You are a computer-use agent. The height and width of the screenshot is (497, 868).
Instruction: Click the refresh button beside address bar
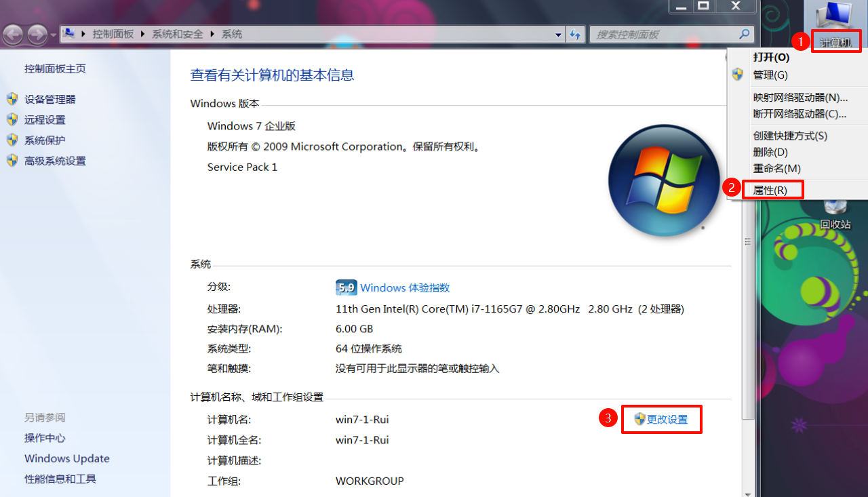coord(575,34)
